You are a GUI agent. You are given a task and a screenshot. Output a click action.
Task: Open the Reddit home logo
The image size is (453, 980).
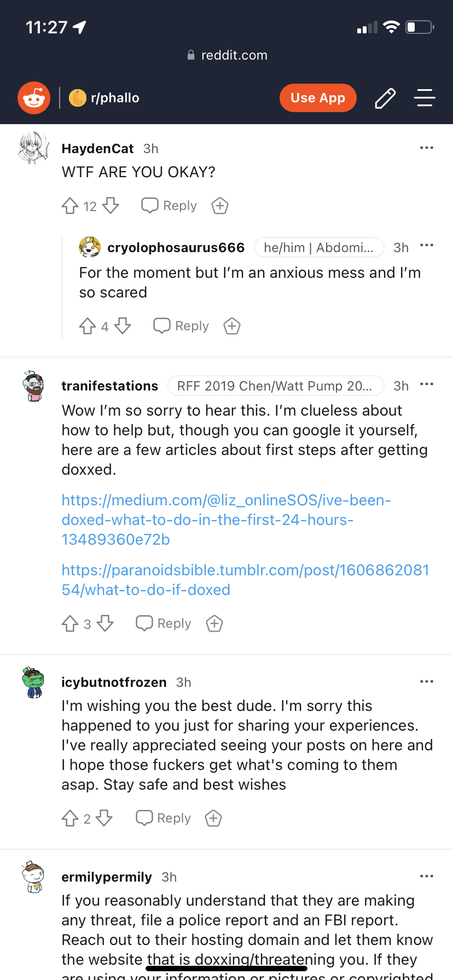coord(34,98)
